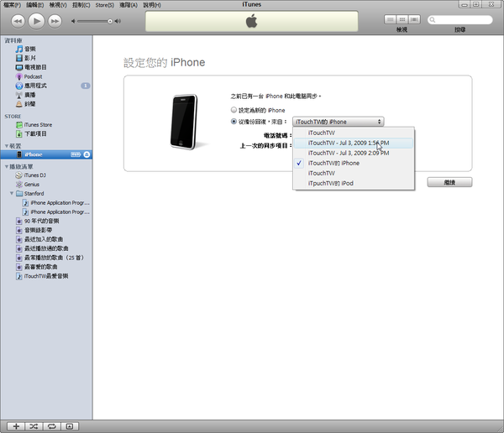This screenshot has height=433, width=504.
Task: Open the 控制(C) menu
Action: (81, 5)
